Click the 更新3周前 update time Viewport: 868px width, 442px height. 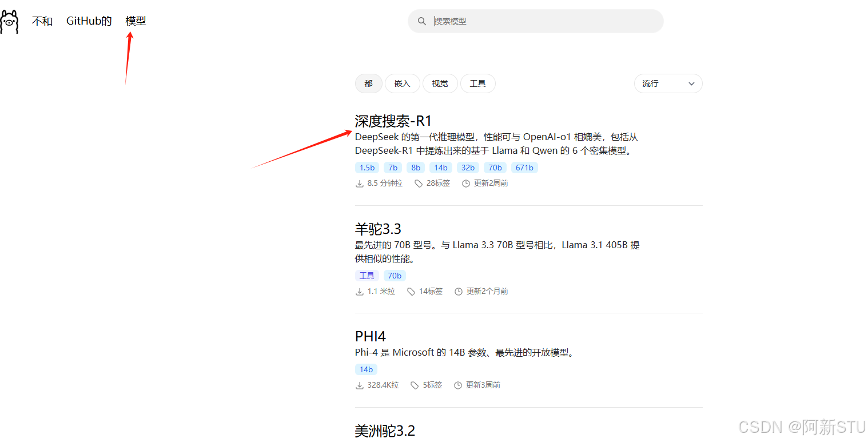click(483, 385)
